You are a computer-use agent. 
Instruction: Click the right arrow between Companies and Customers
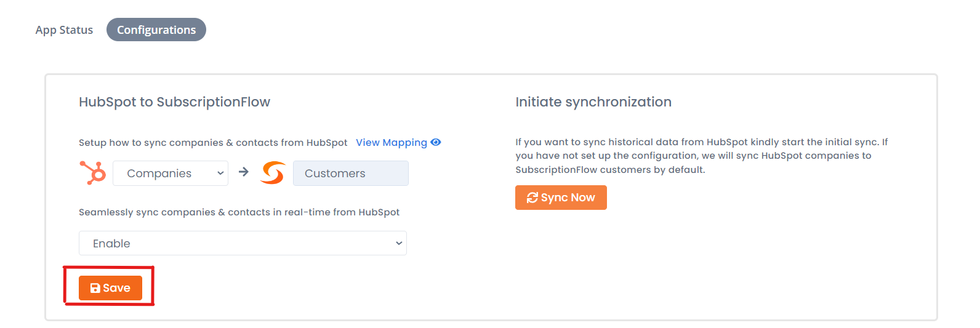pos(244,172)
